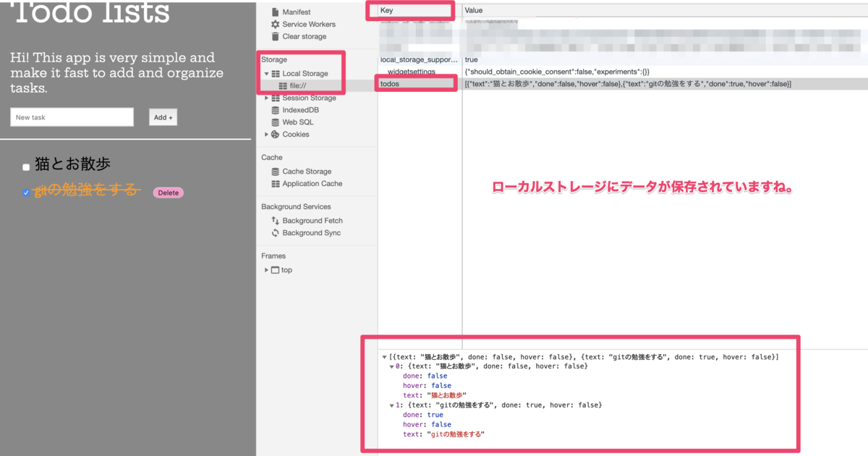Collapse the root array in preview pane
This screenshot has width=868, height=456.
(385, 358)
